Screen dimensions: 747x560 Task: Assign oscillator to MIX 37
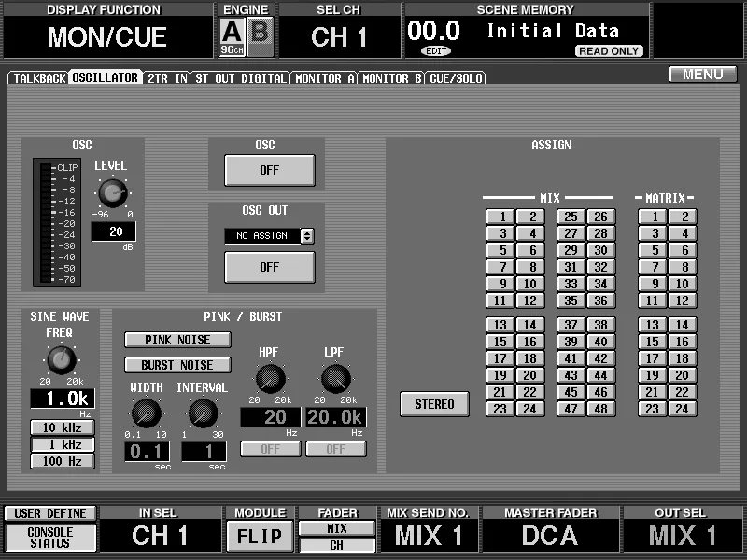tap(571, 325)
